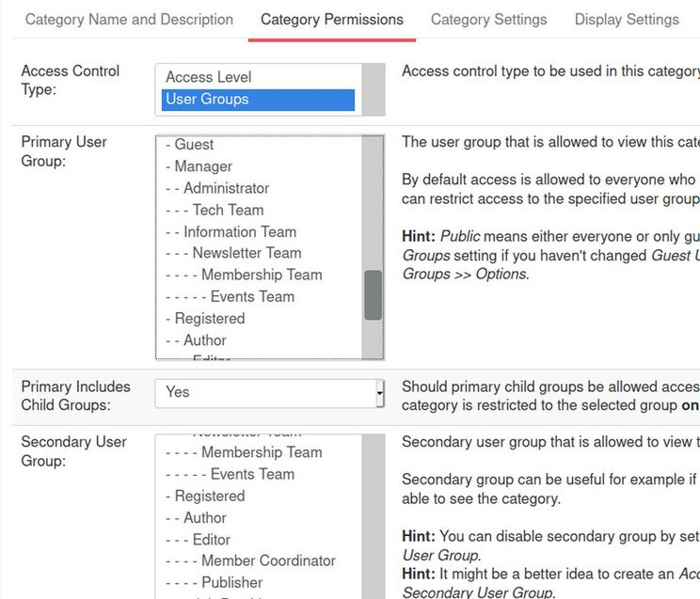The width and height of the screenshot is (700, 599).
Task: Choose Registered in Secondary User Group
Action: [x=209, y=496]
